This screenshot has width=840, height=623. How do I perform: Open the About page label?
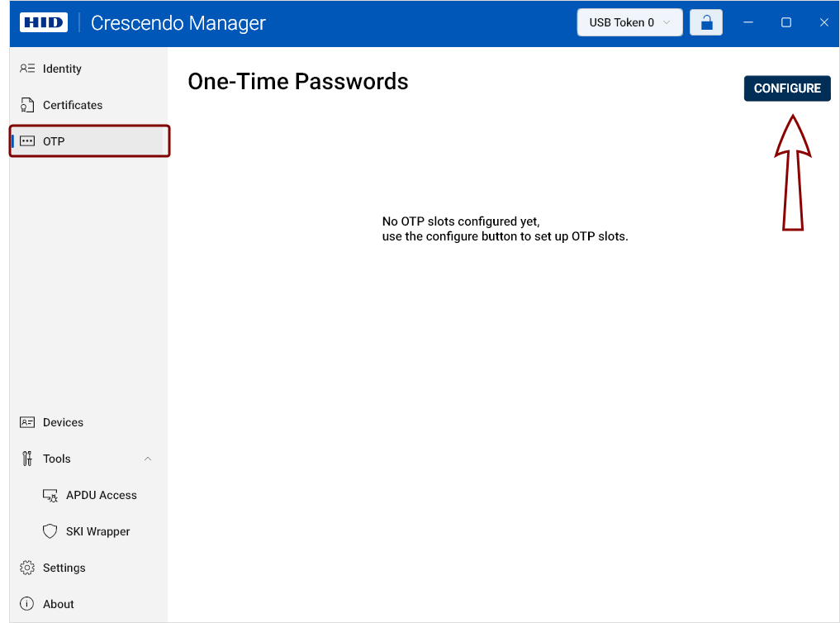click(59, 604)
